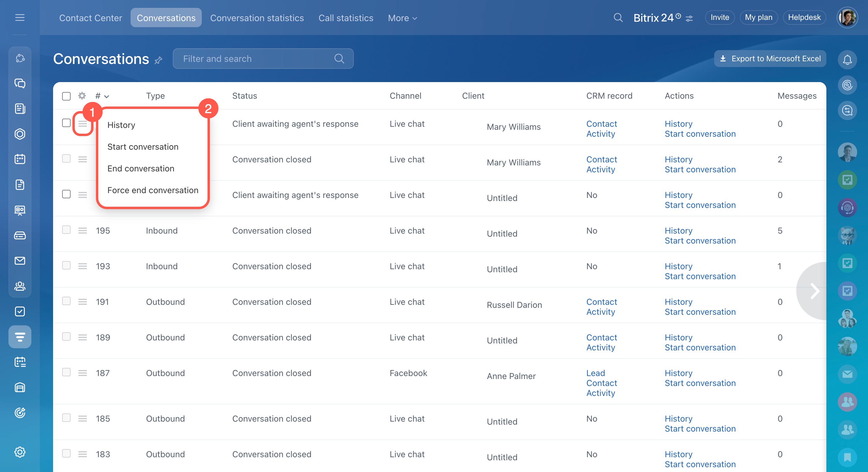Open the hamburger menu in top-left
The image size is (868, 472).
pyautogui.click(x=20, y=18)
